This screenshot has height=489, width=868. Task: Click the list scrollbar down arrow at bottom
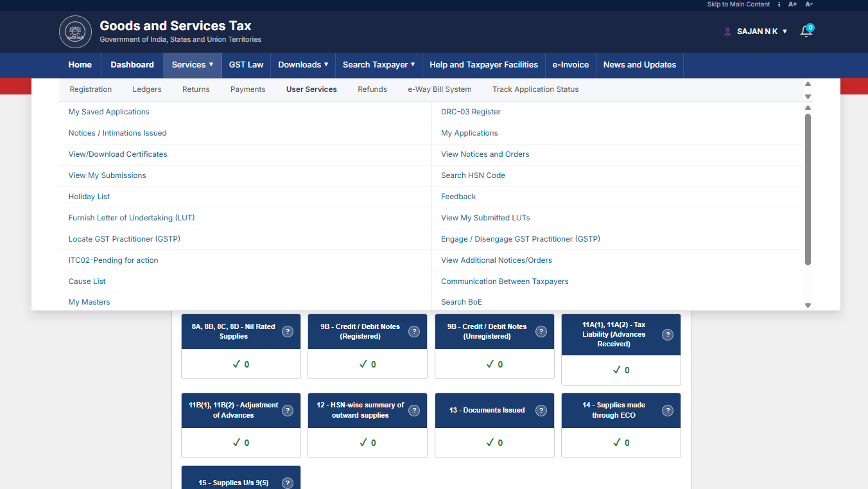(x=808, y=306)
